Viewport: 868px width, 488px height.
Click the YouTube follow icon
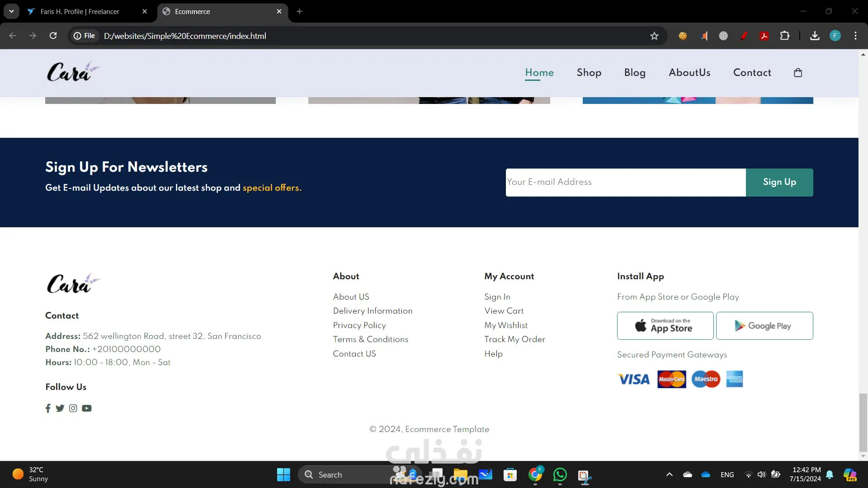point(87,408)
